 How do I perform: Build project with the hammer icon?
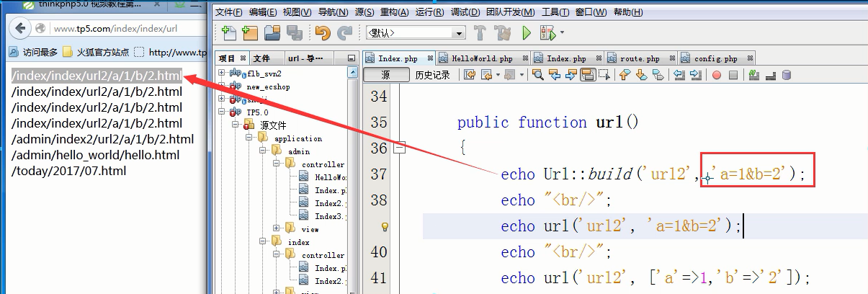coord(480,32)
